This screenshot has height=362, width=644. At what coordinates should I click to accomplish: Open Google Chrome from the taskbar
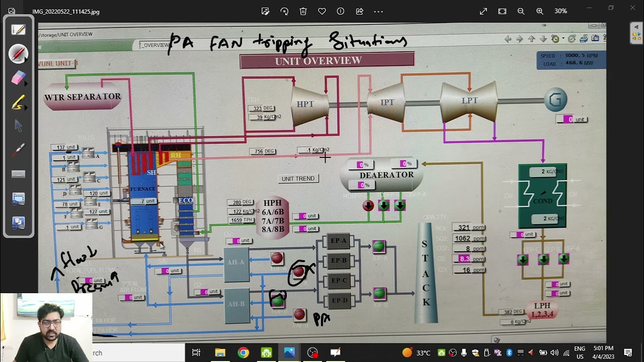point(243,353)
